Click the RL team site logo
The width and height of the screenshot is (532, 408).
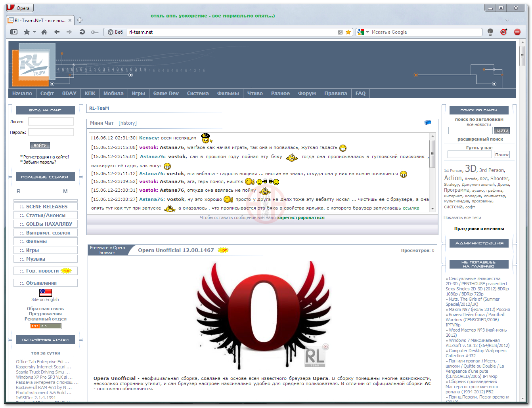34,65
